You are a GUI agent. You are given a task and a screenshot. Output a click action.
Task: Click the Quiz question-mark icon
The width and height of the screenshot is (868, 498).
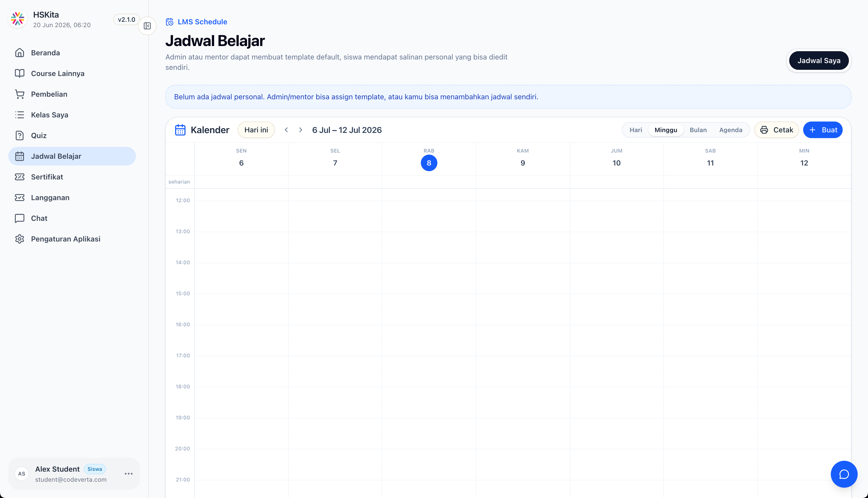pyautogui.click(x=19, y=135)
